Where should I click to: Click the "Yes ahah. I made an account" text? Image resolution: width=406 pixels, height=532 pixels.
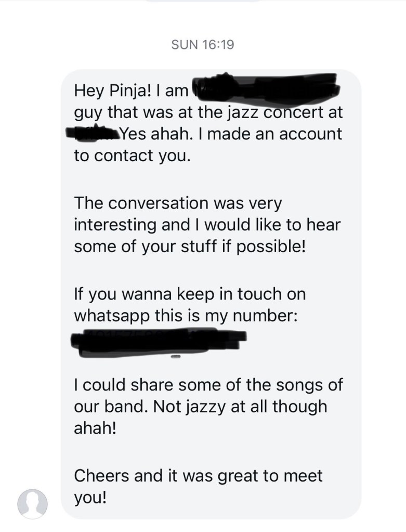point(231,134)
